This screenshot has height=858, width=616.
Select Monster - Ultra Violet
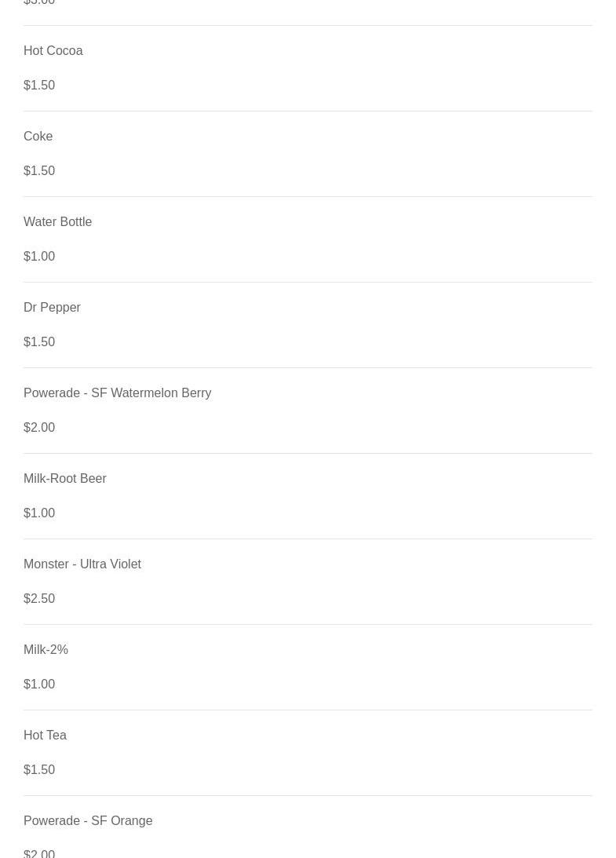click(x=82, y=564)
